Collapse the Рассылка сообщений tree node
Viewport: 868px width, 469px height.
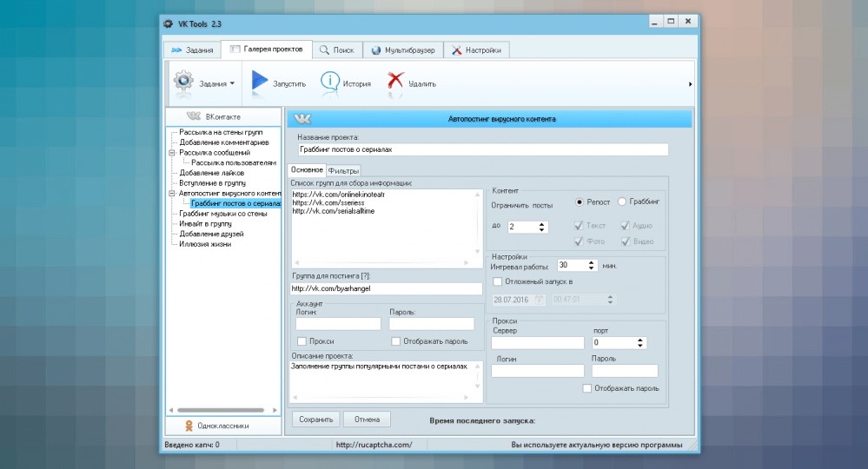(x=172, y=153)
